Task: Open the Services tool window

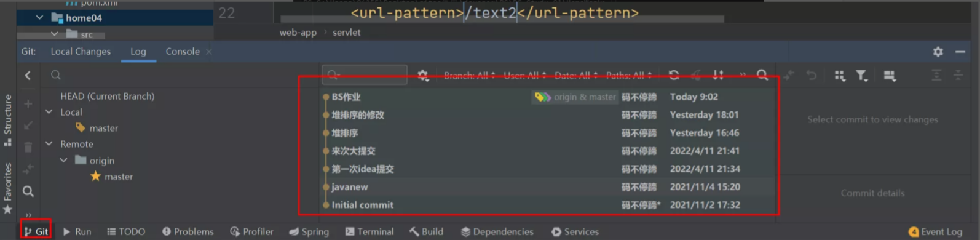Action: pos(575,231)
